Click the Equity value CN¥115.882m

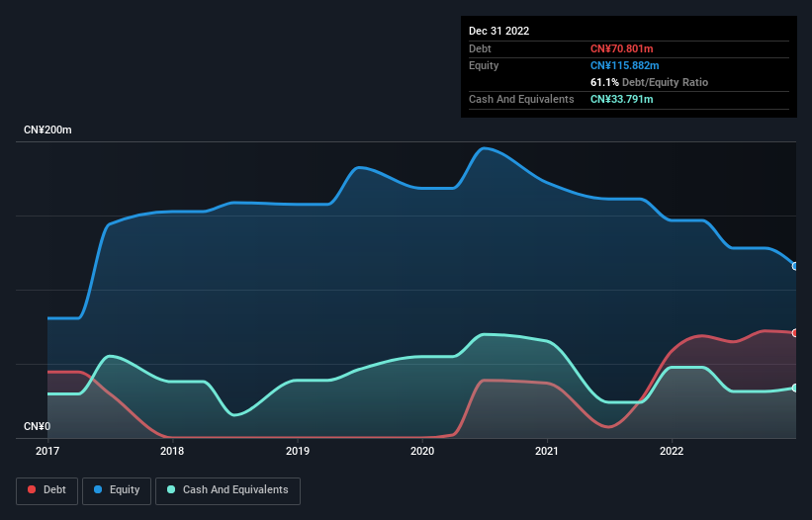624,65
